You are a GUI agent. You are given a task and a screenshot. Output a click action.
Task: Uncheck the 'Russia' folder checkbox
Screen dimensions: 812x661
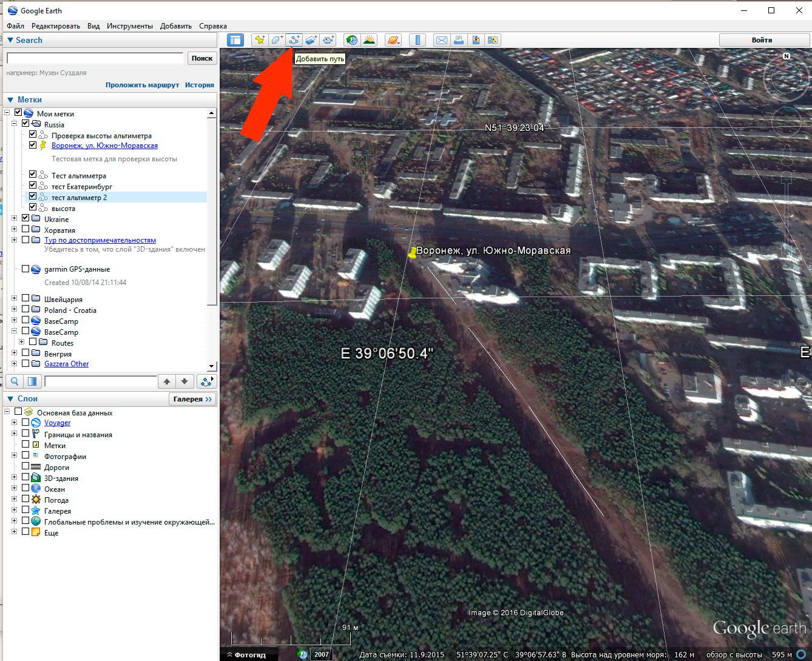pos(25,124)
